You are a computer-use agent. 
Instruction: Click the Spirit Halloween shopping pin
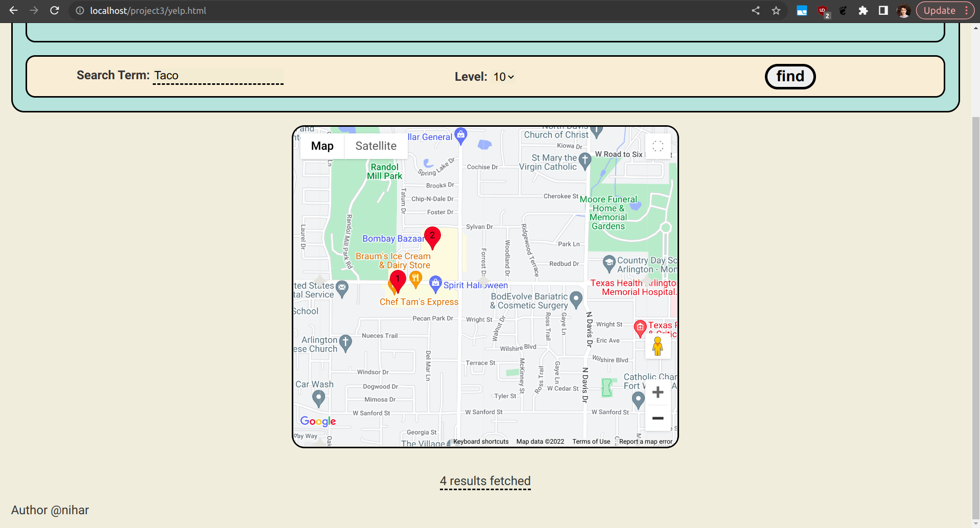pos(435,283)
